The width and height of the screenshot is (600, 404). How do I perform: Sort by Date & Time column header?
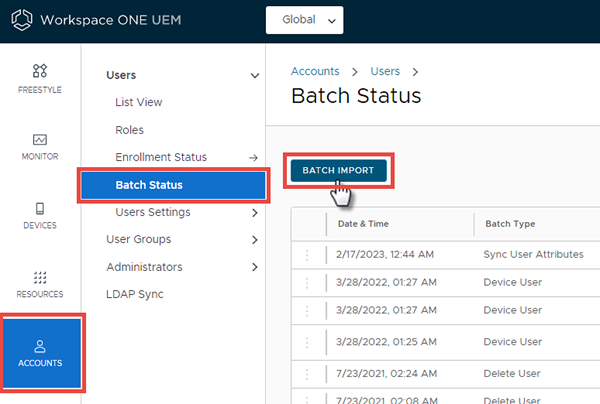pyautogui.click(x=363, y=224)
